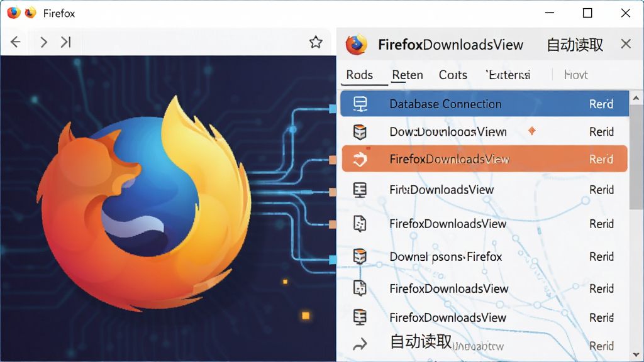Open the Reten tab
Image resolution: width=644 pixels, height=362 pixels.
pos(408,75)
